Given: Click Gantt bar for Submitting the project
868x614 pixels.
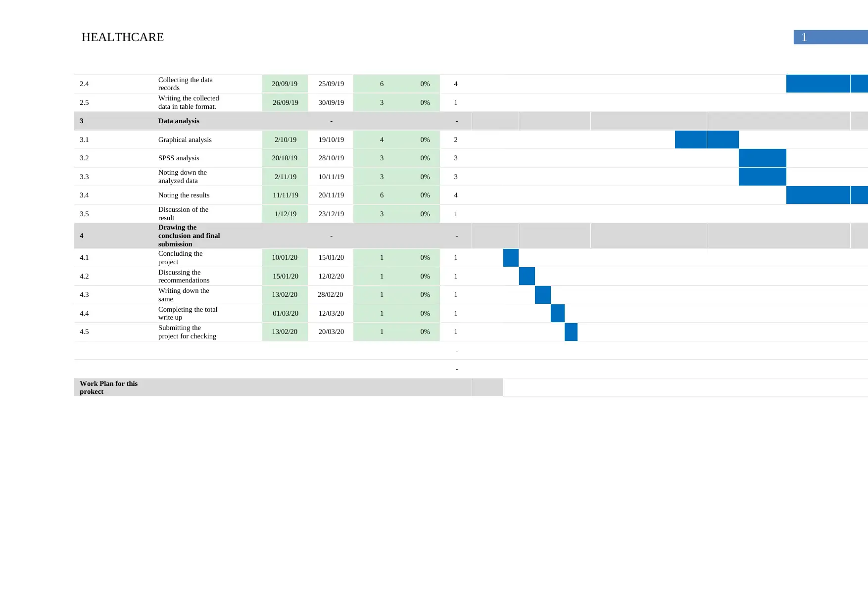Looking at the screenshot, I should (571, 332).
